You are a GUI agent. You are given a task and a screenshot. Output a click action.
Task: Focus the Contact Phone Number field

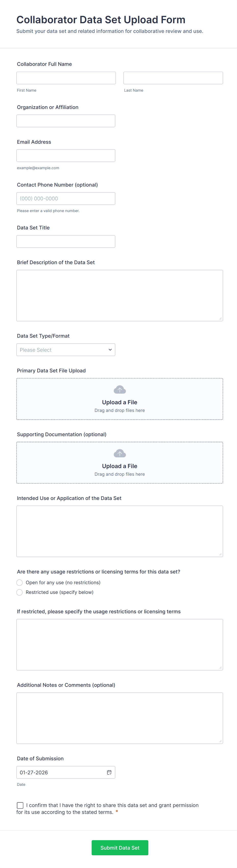click(x=66, y=199)
